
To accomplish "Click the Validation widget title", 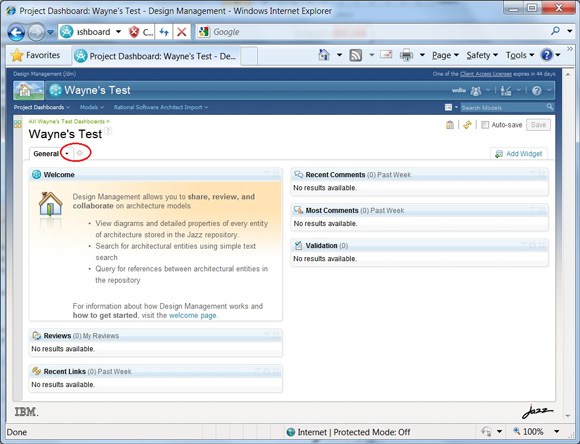I will (x=321, y=246).
